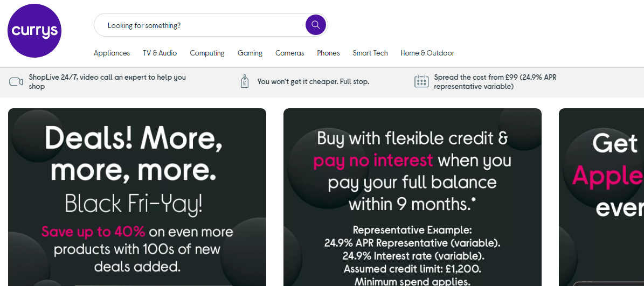Viewport: 644px width, 286px height.
Task: Open the Computing menu
Action: [x=207, y=53]
